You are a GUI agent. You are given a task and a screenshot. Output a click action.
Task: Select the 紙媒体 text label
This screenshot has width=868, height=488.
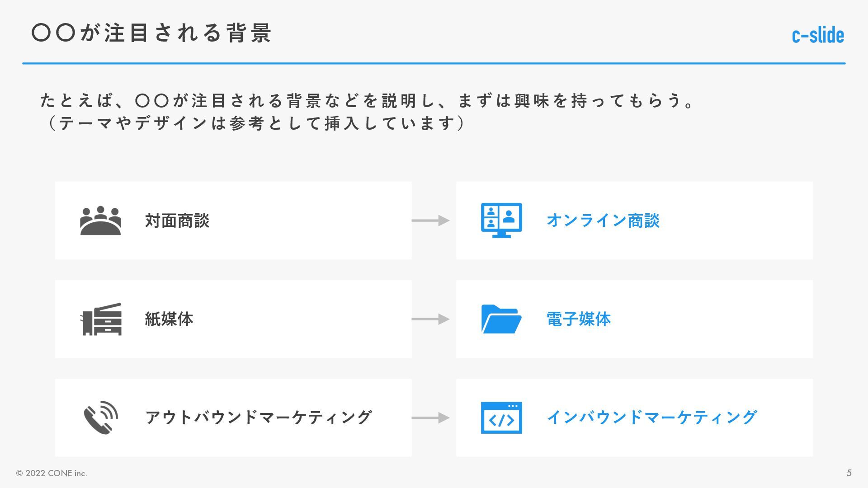[x=169, y=319]
